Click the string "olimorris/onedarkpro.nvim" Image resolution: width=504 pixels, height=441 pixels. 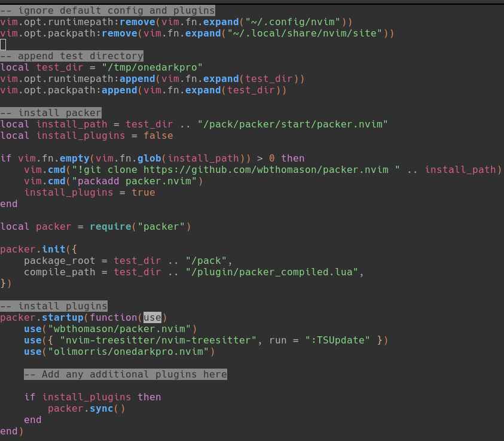[129, 352]
